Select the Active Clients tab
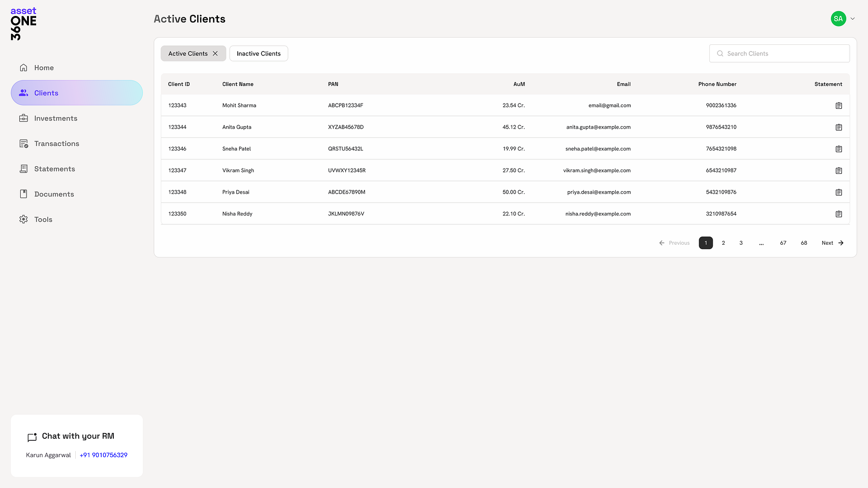The height and width of the screenshot is (488, 868). pos(189,53)
